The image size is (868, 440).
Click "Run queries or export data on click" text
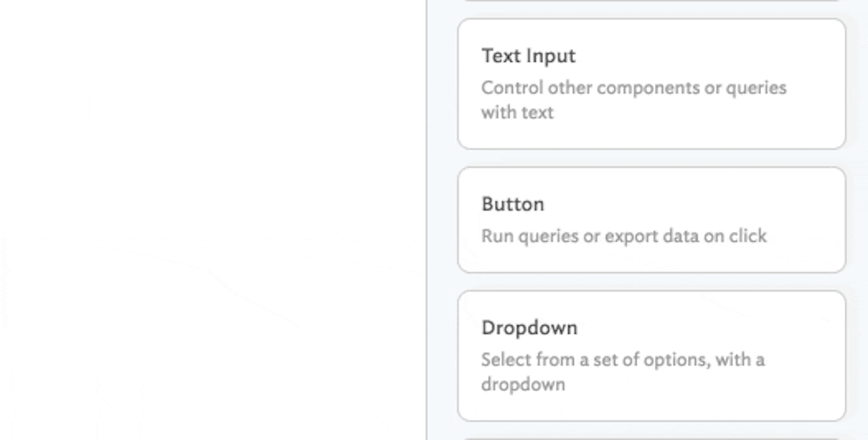(x=624, y=236)
